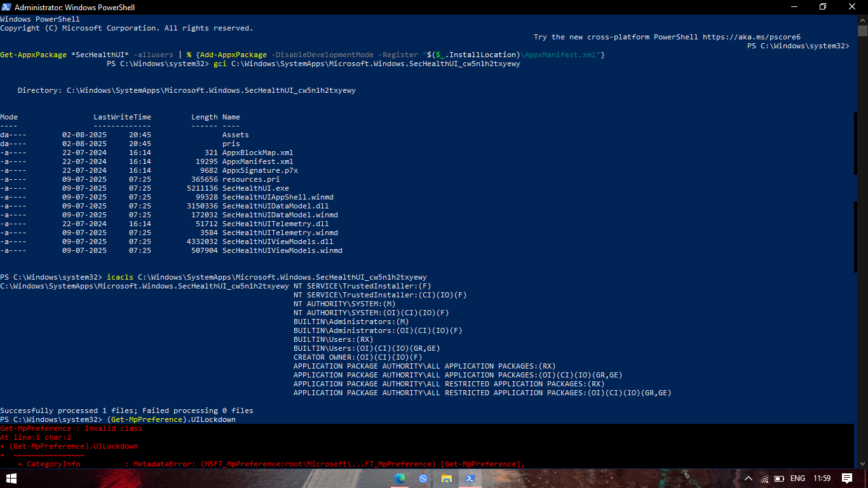Click the 'BUILTIN\Users:(RX)' permission line

tap(334, 339)
